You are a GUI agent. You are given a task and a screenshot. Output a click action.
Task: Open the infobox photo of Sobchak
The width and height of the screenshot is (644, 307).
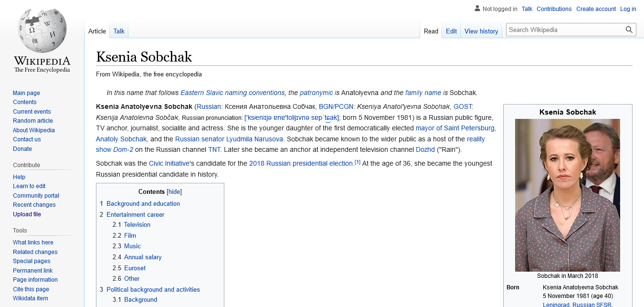tap(567, 195)
